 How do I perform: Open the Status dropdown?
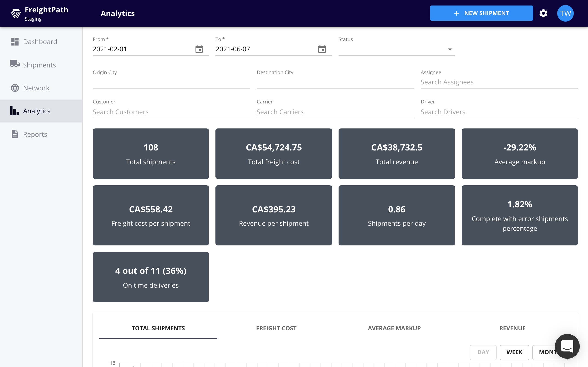(450, 49)
